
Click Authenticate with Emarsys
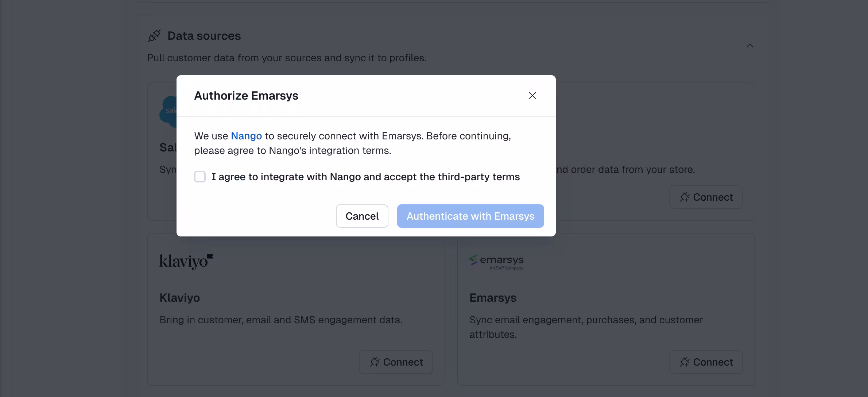(470, 216)
